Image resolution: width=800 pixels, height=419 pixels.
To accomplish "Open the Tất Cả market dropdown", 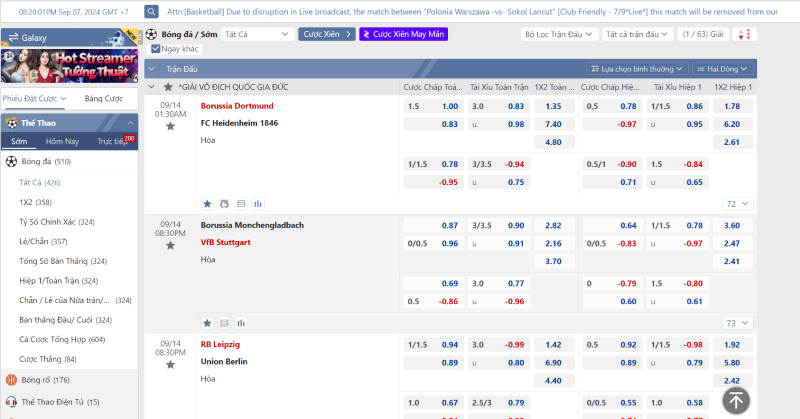I will coord(257,34).
